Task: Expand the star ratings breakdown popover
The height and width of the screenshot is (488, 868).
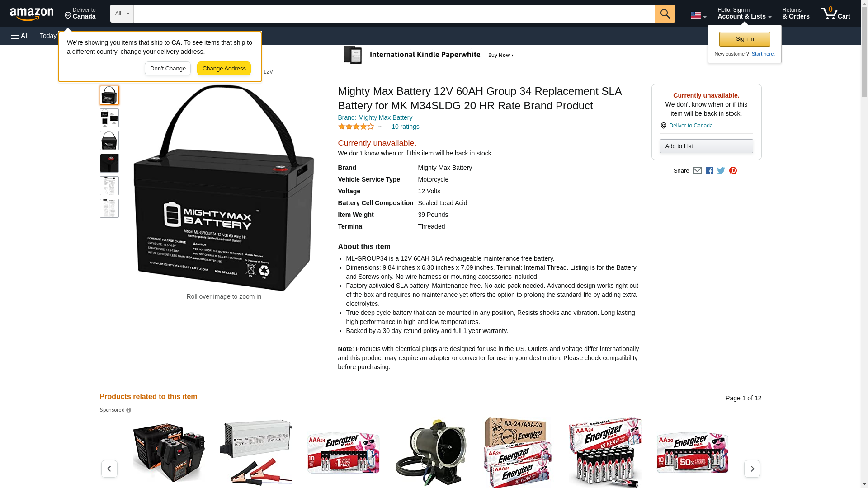Action: click(360, 127)
